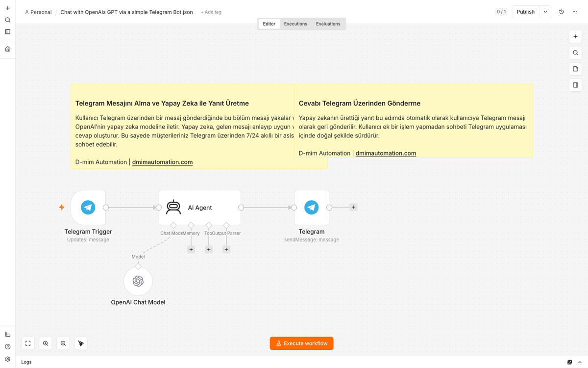
Task: Zoom out on the canvas
Action: click(x=63, y=343)
